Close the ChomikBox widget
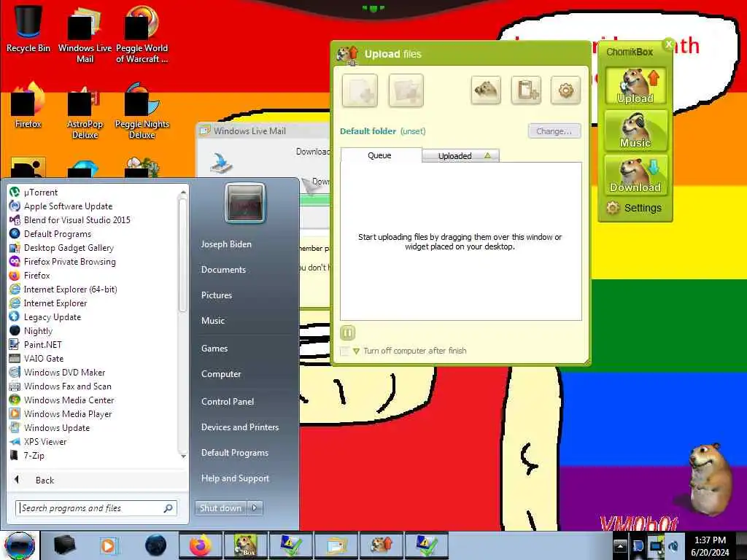The height and width of the screenshot is (560, 747). [x=668, y=44]
